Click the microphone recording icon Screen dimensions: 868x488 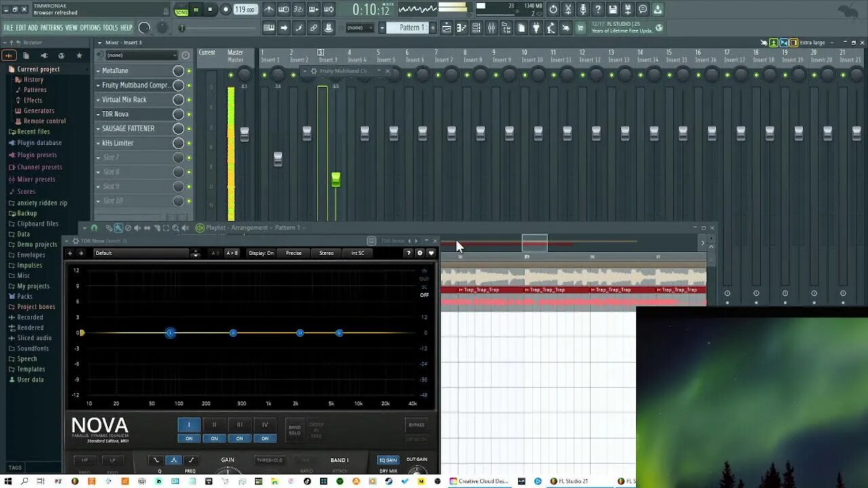click(583, 9)
